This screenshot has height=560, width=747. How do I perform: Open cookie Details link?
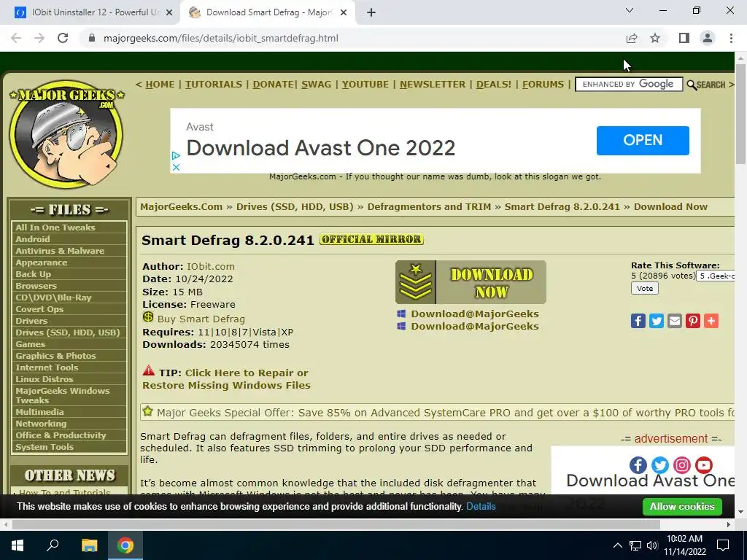481,507
